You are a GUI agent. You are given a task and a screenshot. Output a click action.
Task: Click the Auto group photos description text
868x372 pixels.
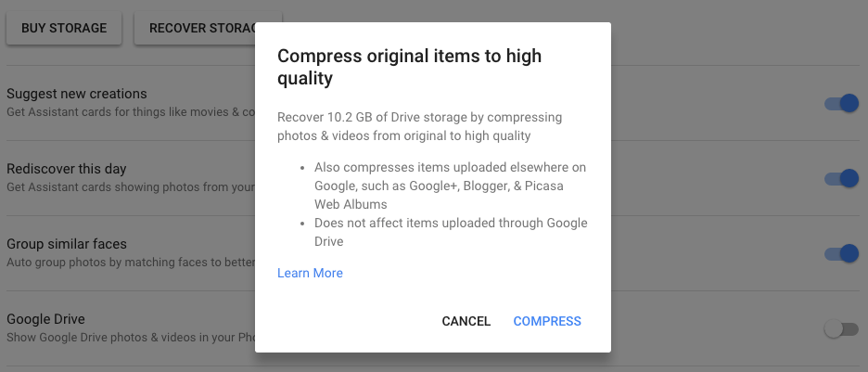click(x=130, y=263)
